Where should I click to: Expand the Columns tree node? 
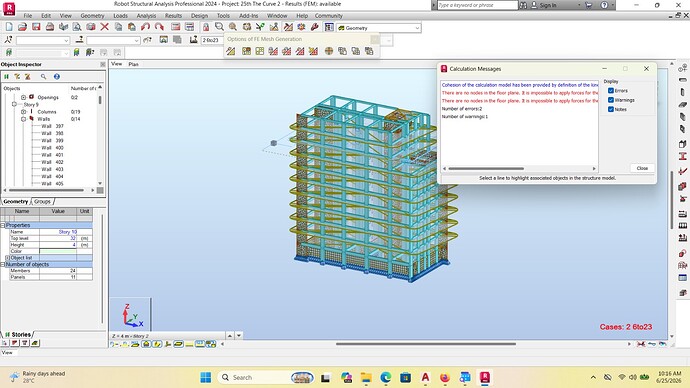pos(24,112)
